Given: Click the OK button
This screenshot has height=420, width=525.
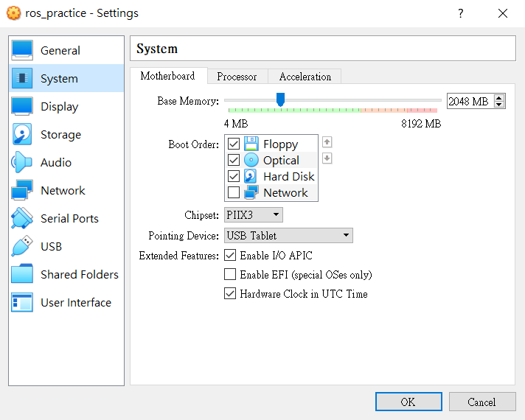Looking at the screenshot, I should [408, 402].
